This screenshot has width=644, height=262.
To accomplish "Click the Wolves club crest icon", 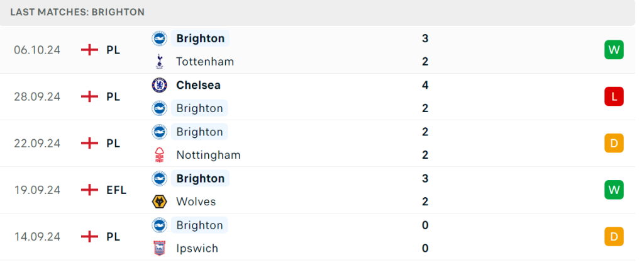I will (x=159, y=202).
